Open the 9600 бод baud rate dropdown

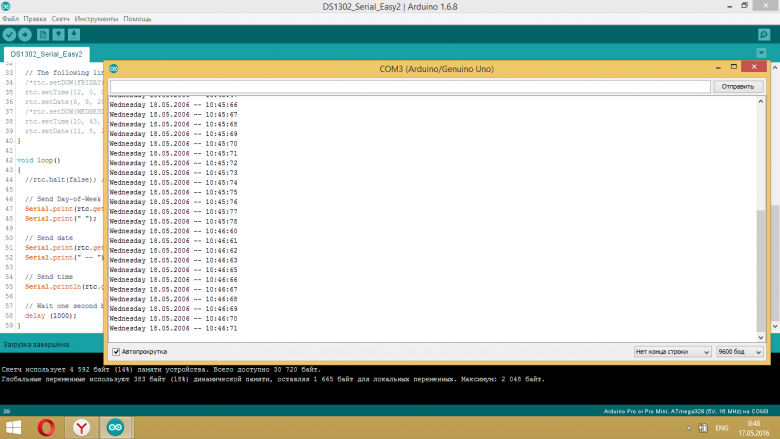coord(740,351)
